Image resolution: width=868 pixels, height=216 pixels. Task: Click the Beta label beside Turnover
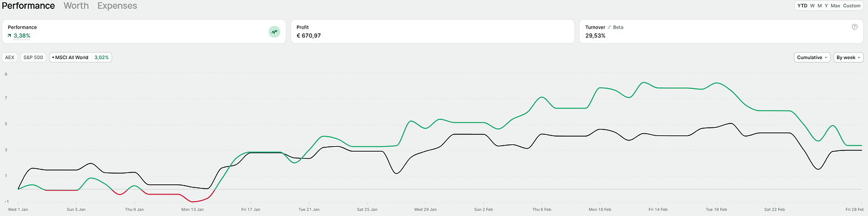click(619, 27)
